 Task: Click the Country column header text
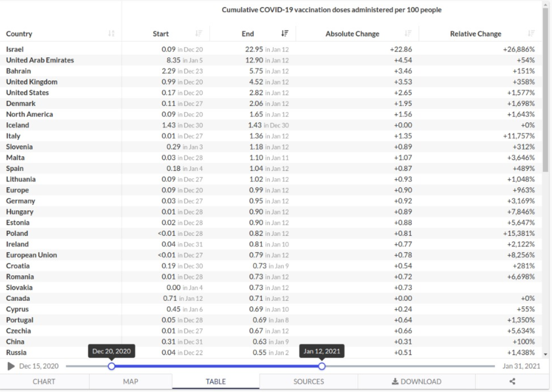(19, 34)
